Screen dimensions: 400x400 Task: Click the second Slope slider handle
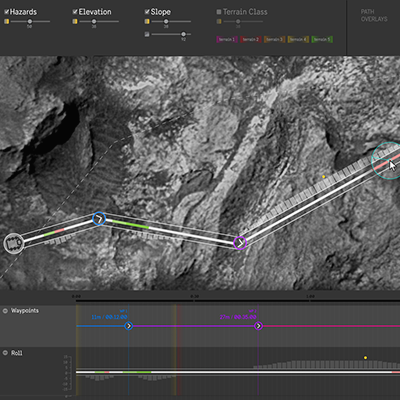click(x=183, y=34)
